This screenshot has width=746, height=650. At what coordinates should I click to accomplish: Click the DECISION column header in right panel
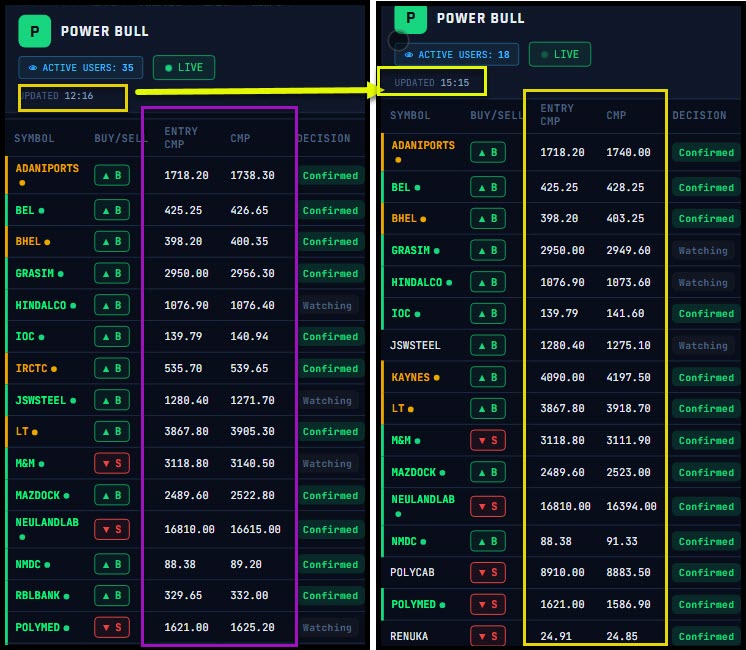699,115
